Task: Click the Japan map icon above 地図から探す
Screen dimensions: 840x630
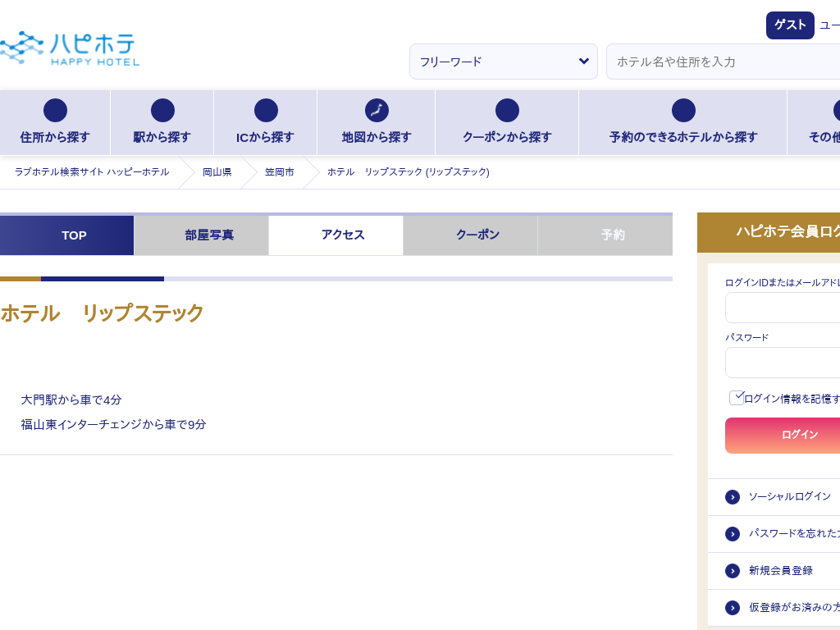Action: click(x=377, y=111)
